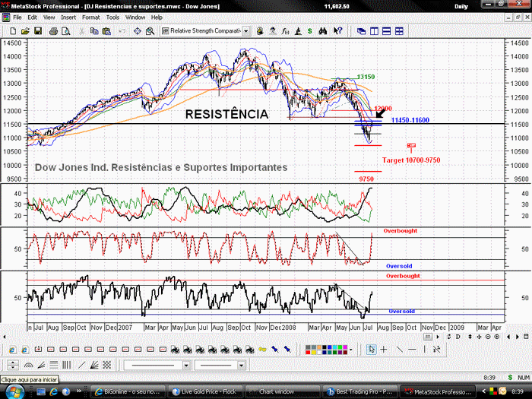Select the vertical cycle lines tool
This screenshot has height=399, width=532.
(67, 365)
